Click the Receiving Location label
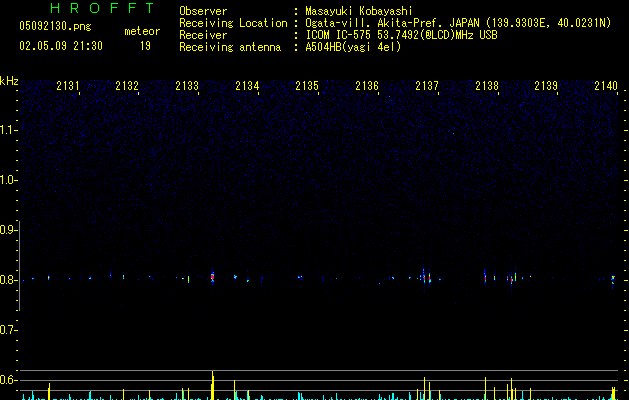This screenshot has width=629, height=400. [x=233, y=23]
